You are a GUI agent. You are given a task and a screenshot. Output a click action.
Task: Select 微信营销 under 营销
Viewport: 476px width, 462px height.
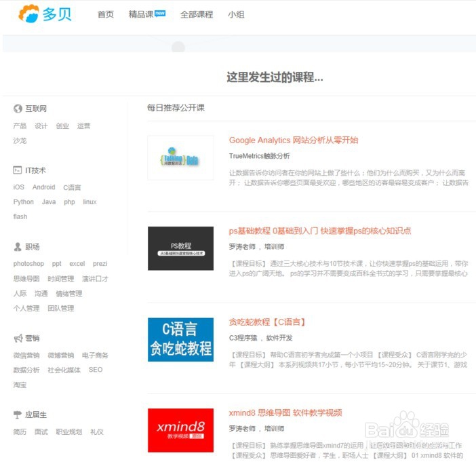click(x=26, y=355)
